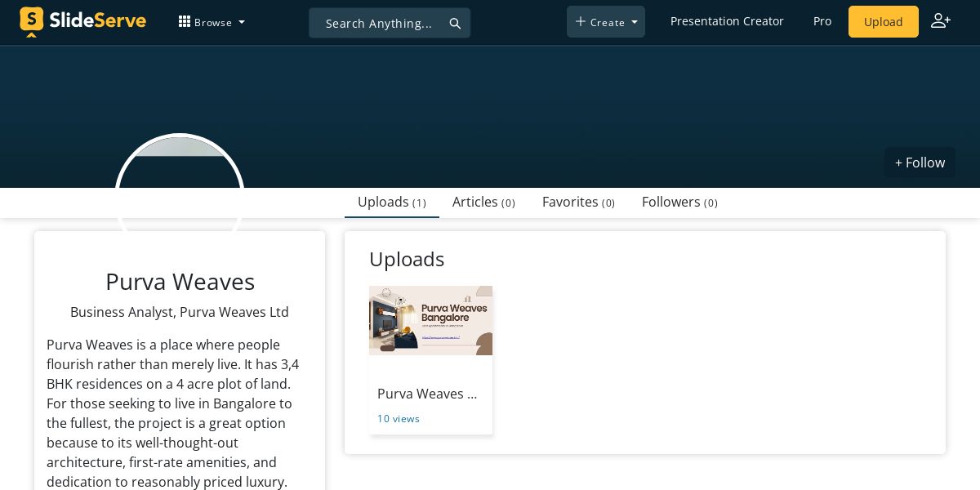Select the Purva Weaves profile name heading
This screenshot has height=490, width=980.
click(x=180, y=282)
